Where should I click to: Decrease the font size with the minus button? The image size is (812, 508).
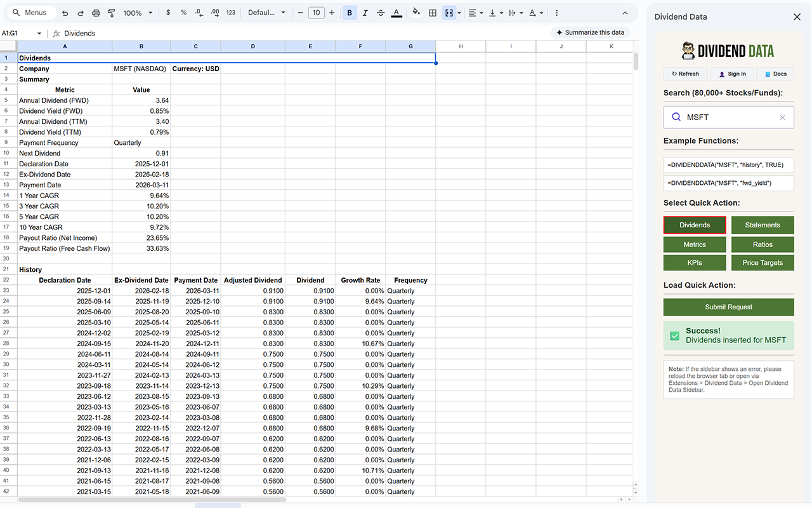pos(301,13)
